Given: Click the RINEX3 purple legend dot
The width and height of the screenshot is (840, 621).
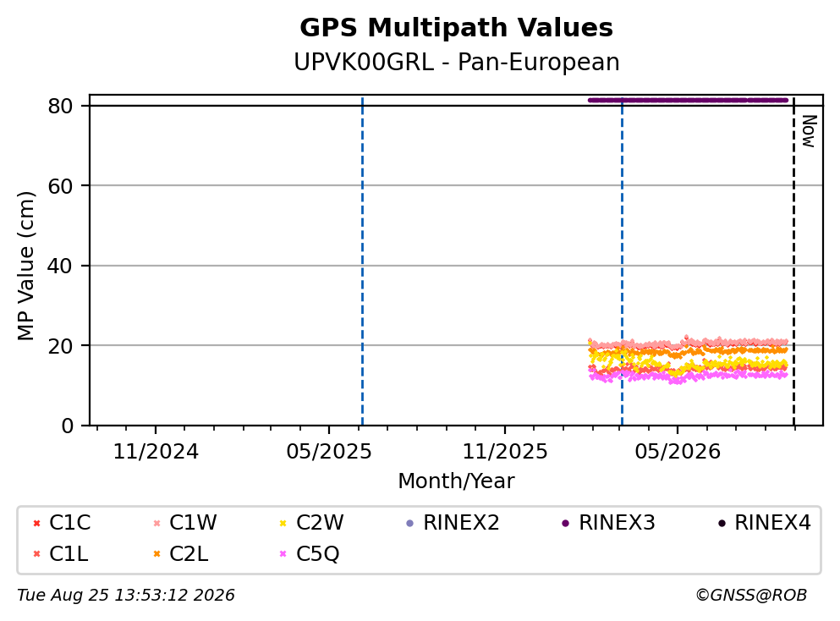Looking at the screenshot, I should [x=566, y=523].
